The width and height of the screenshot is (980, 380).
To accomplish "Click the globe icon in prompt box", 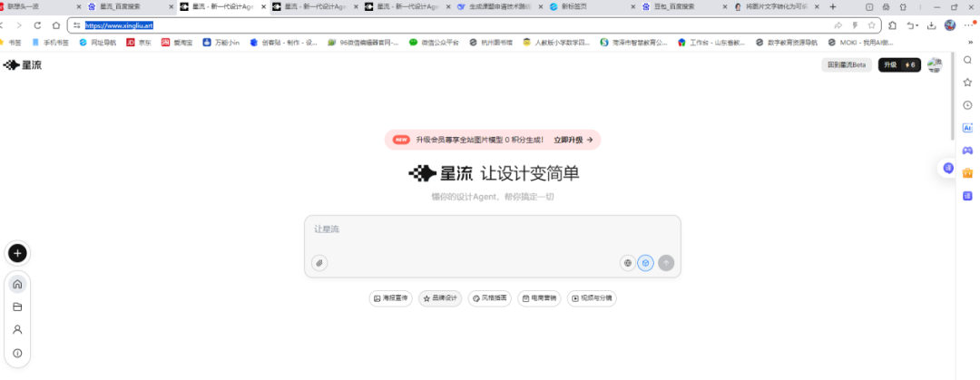I will pyautogui.click(x=628, y=263).
